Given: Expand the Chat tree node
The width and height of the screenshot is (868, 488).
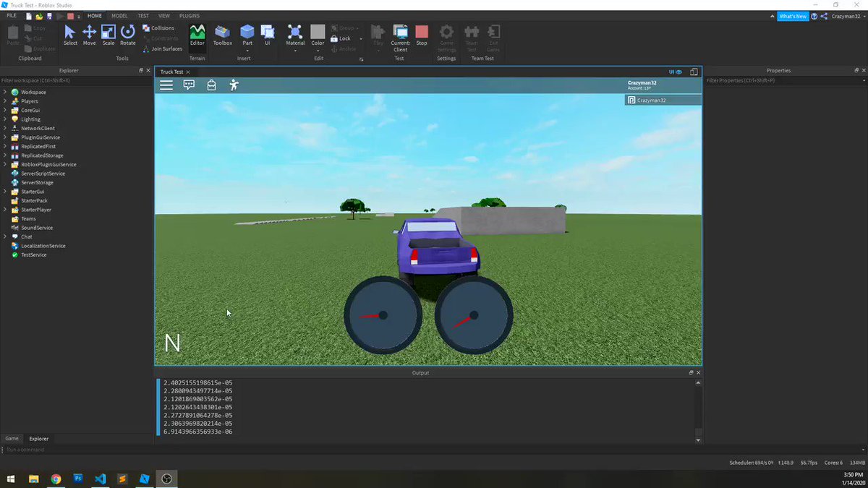Looking at the screenshot, I should (x=5, y=236).
